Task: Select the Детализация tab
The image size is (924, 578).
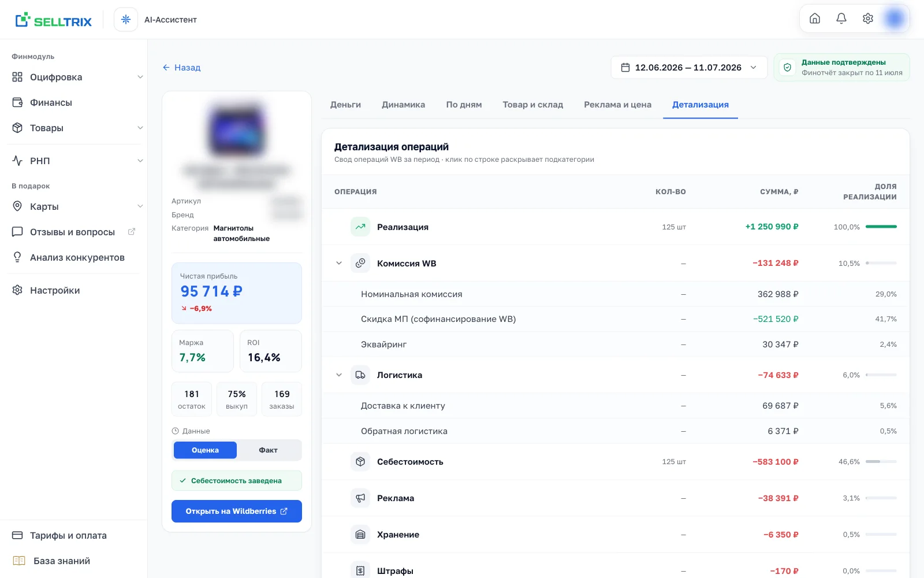Action: coord(700,105)
